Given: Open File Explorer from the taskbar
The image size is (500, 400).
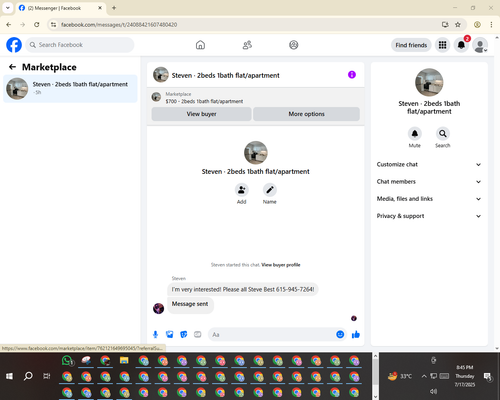Looking at the screenshot, I should click(x=124, y=361).
